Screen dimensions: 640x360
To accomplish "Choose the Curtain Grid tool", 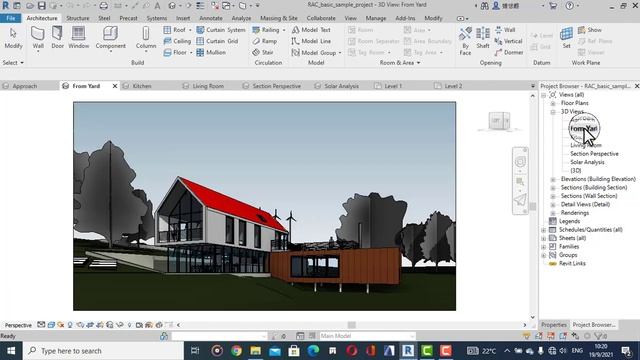I will 217,41.
